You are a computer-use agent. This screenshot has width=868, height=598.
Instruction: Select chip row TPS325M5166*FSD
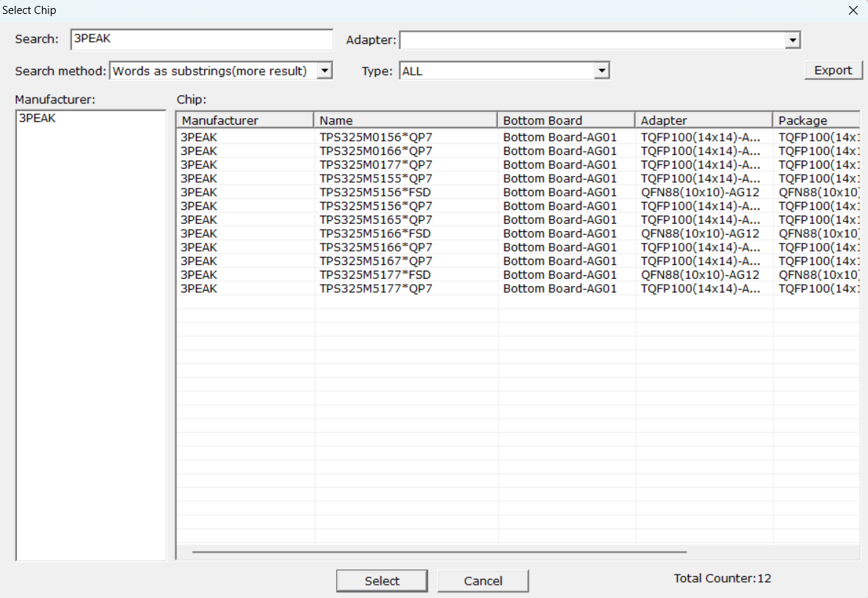[518, 233]
